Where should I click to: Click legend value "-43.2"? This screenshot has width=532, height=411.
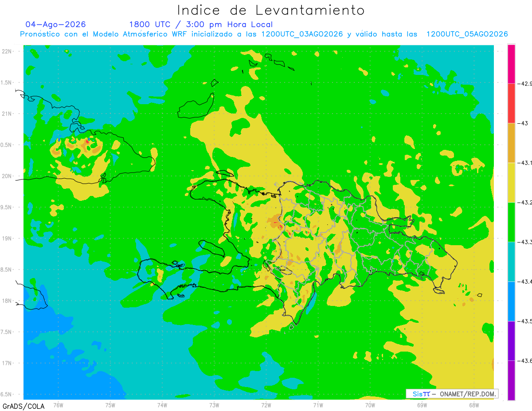coord(525,202)
